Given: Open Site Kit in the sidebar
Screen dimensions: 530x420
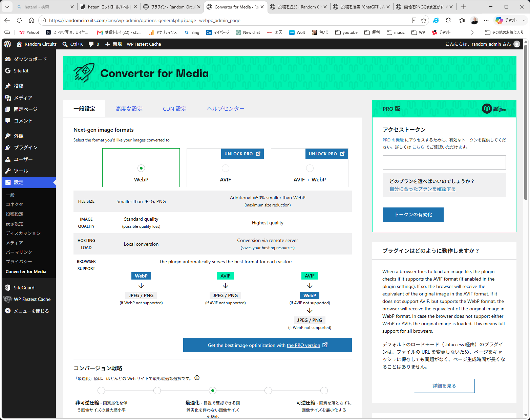Looking at the screenshot, I should [x=29, y=71].
